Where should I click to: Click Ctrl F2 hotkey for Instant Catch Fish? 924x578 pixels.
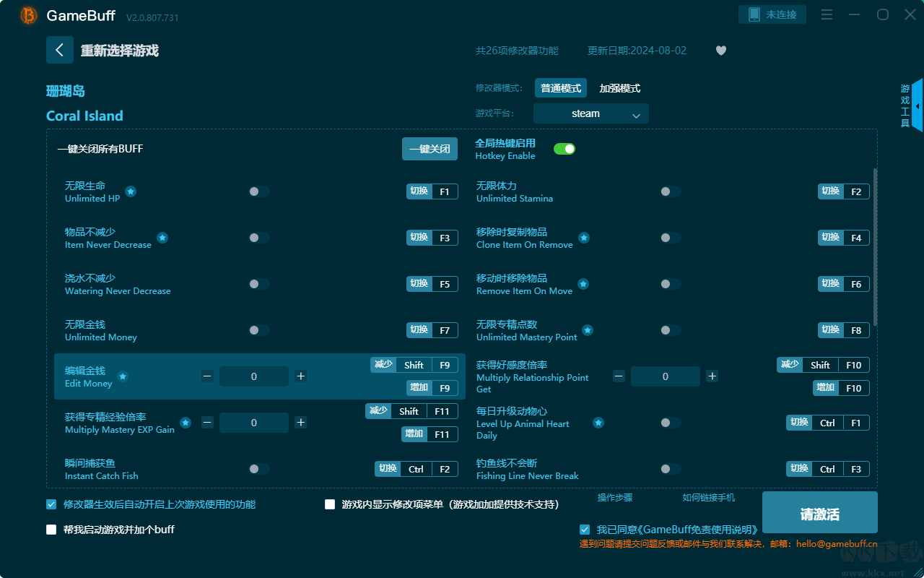point(417,469)
